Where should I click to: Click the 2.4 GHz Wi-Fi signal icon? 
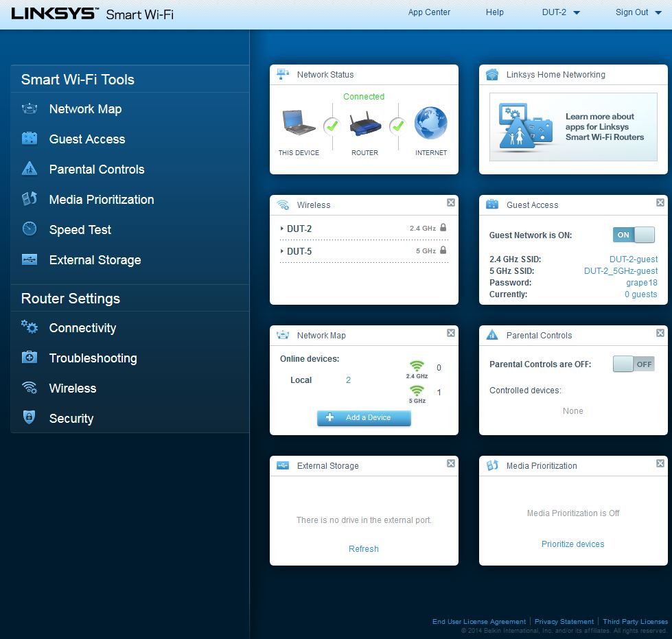(x=417, y=366)
